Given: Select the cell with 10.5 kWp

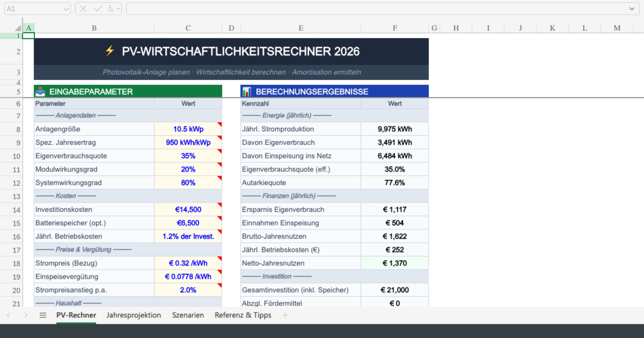Looking at the screenshot, I should 188,129.
